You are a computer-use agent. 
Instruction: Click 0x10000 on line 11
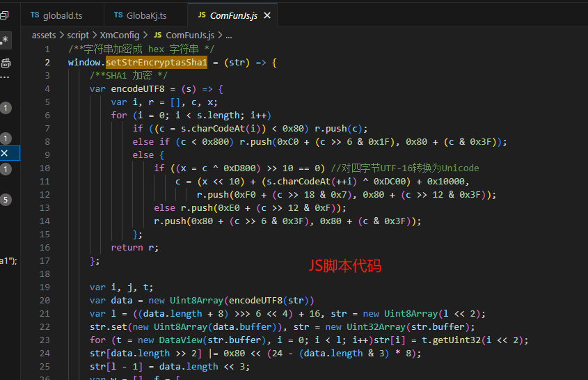coord(446,182)
